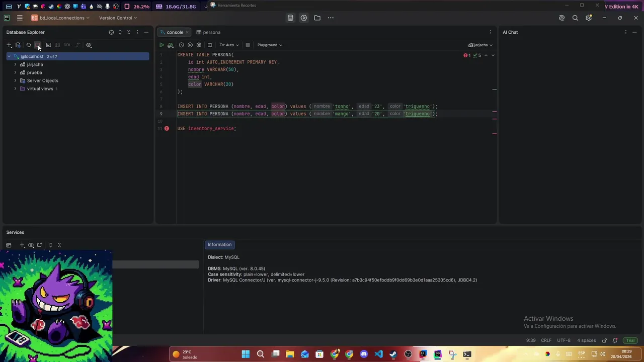Screen dimensions: 644x362
Task: Click the 4 spaces indent status entry
Action: coord(587,340)
